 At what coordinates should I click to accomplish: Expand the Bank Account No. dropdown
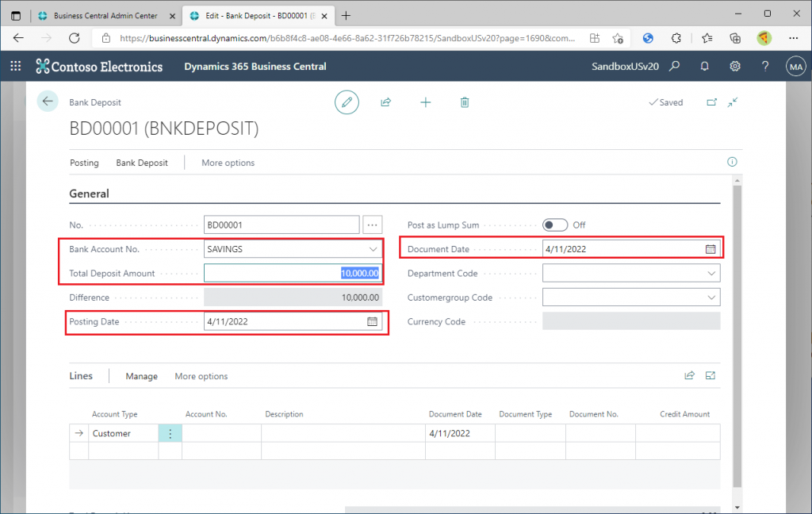click(x=373, y=249)
